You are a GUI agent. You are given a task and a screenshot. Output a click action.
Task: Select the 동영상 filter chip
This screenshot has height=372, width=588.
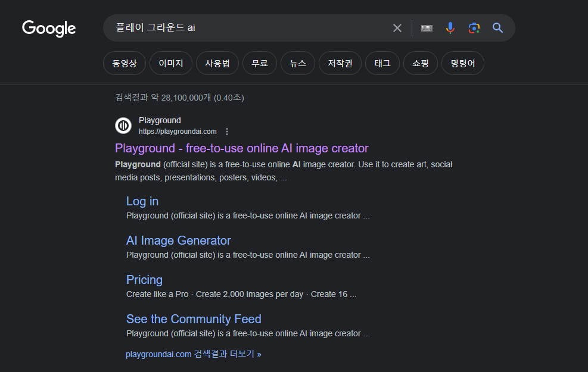pyautogui.click(x=125, y=63)
